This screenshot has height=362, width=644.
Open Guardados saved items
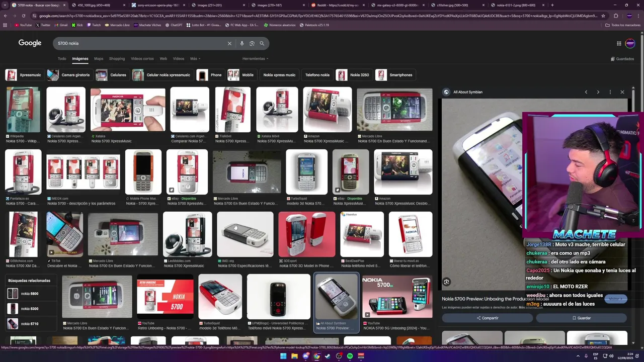point(622,59)
